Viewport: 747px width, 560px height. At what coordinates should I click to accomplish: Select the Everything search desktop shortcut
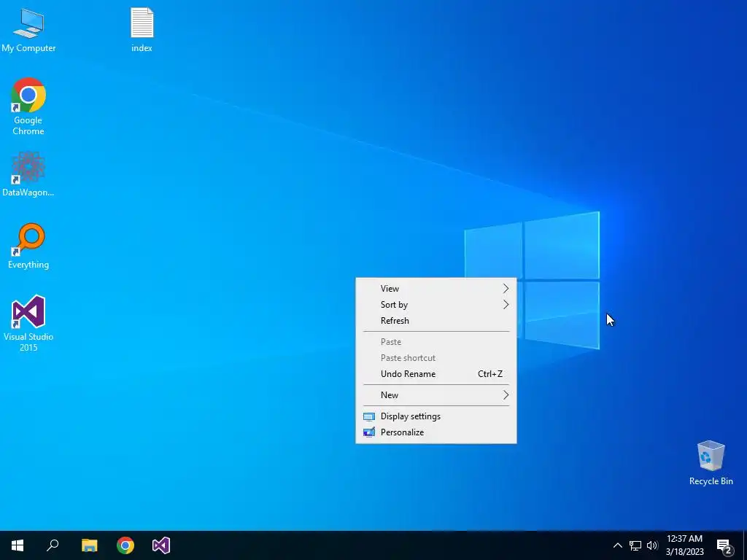tap(28, 246)
